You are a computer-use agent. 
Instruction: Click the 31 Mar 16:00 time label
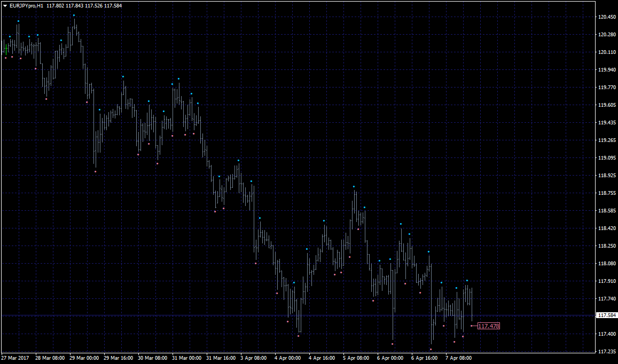click(222, 358)
